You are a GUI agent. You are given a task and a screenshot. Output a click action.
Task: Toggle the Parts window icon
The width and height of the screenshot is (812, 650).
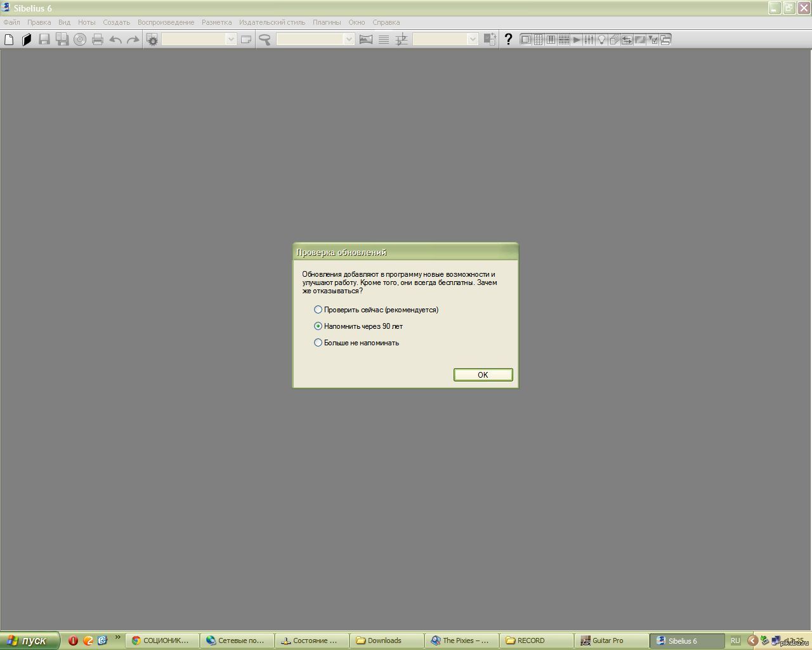(615, 39)
